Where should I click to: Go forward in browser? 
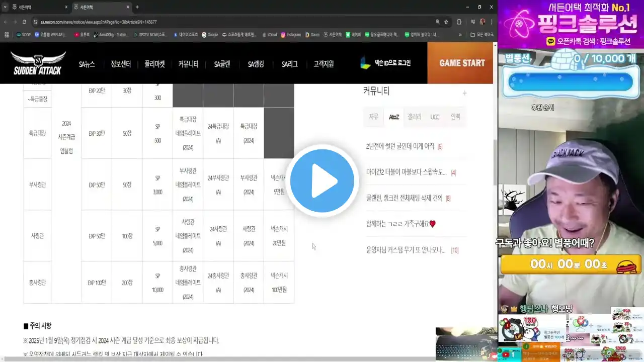coord(15,22)
